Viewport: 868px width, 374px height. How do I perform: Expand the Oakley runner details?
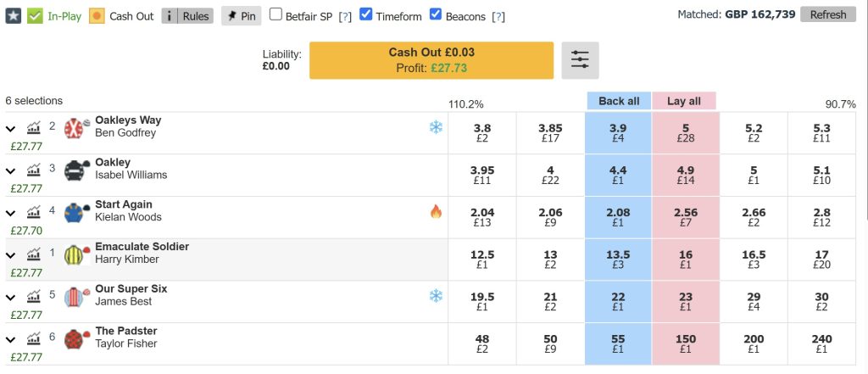(x=11, y=171)
